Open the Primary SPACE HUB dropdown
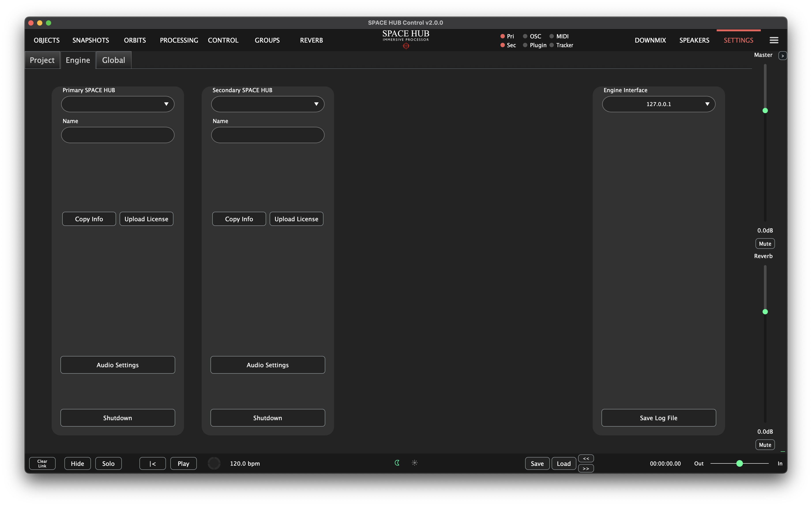Screen dimensions: 812x506 click(x=117, y=104)
